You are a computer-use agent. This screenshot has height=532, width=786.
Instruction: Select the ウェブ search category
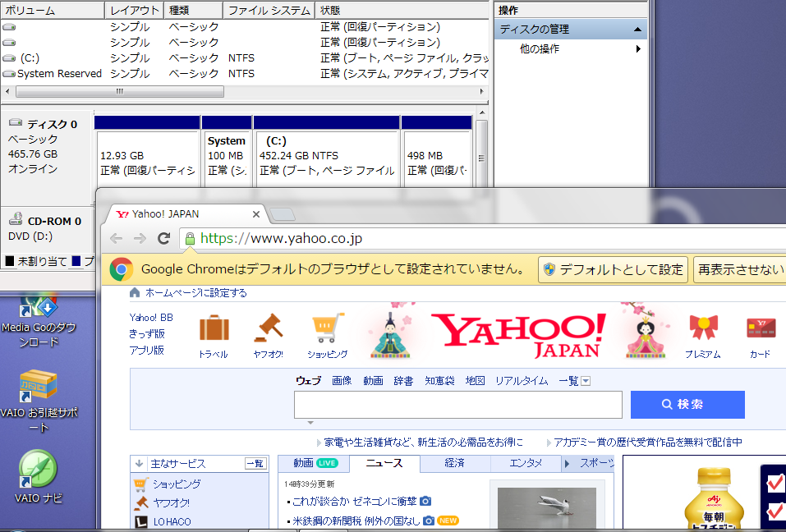coord(308,381)
